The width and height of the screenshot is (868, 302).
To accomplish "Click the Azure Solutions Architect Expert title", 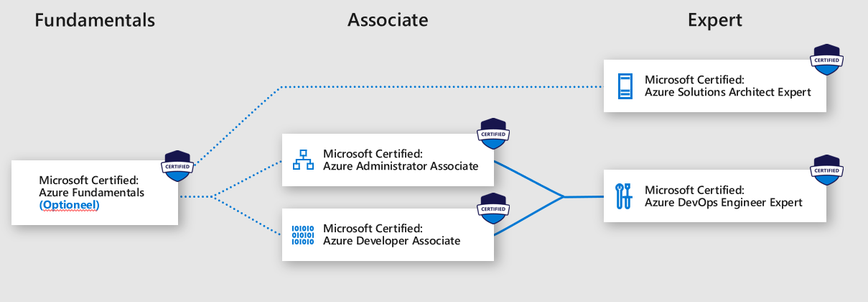I will pos(728,86).
